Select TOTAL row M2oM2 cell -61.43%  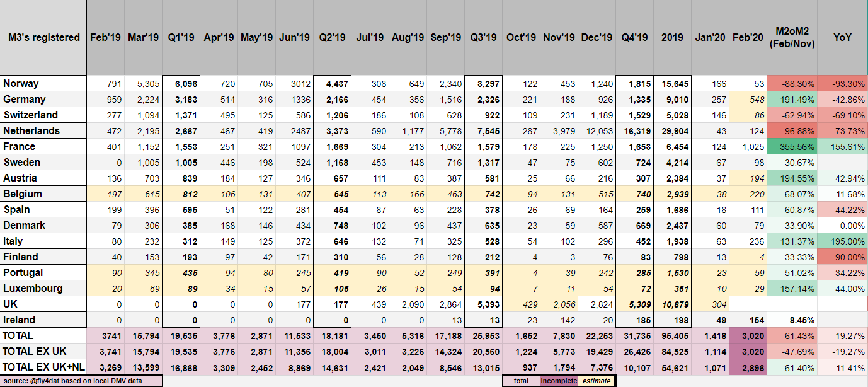(x=792, y=335)
